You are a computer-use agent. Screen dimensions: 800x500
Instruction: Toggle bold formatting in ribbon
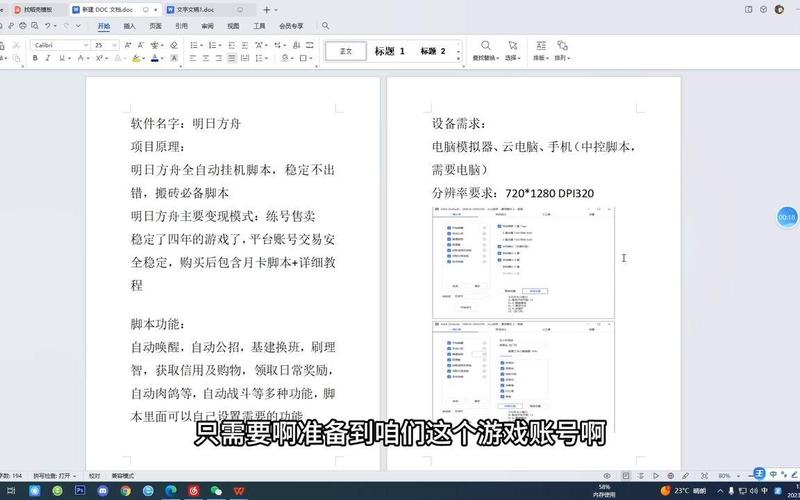pyautogui.click(x=35, y=59)
